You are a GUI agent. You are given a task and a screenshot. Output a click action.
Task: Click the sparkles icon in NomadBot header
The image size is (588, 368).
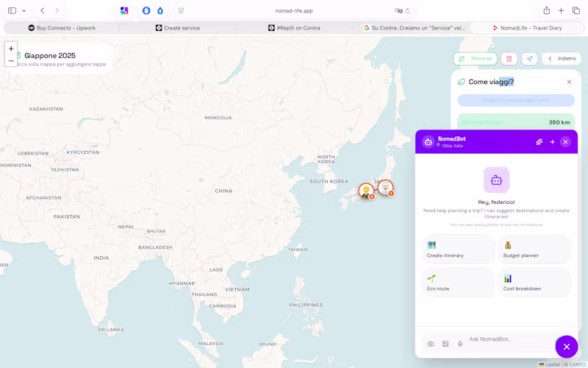(539, 142)
